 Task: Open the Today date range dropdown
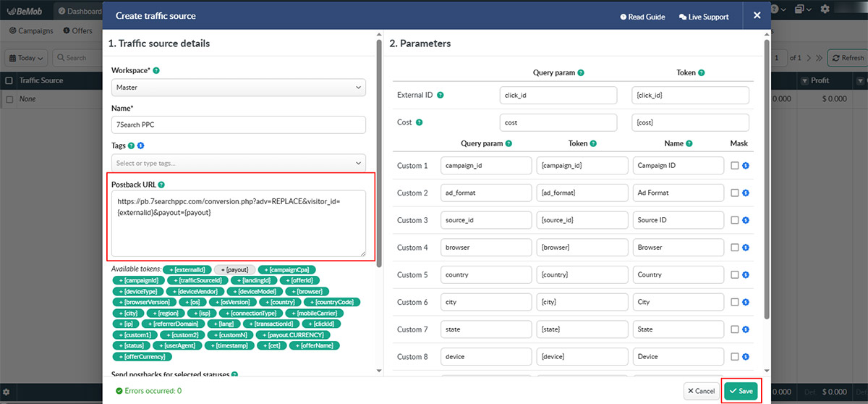pos(27,58)
